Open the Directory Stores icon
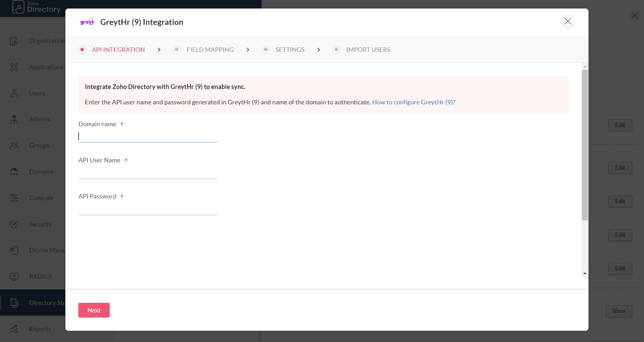The width and height of the screenshot is (644, 342). tap(14, 303)
